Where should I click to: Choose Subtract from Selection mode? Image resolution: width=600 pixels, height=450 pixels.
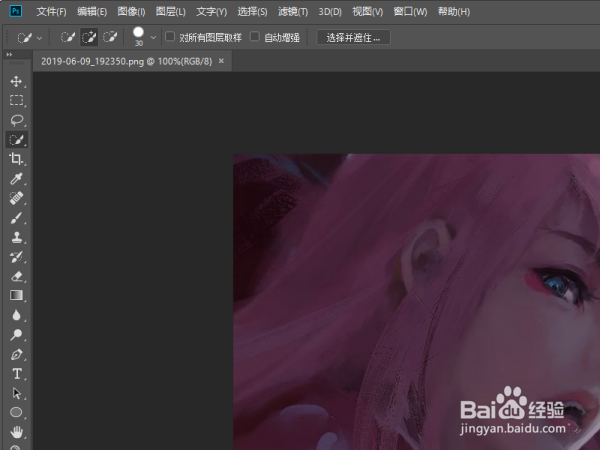pos(110,37)
